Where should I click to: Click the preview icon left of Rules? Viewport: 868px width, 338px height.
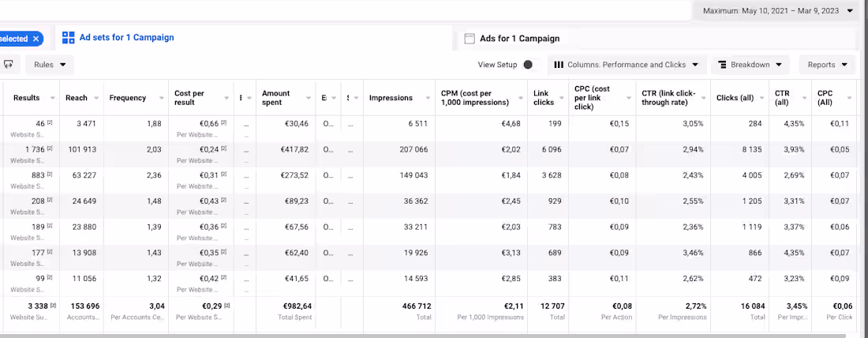point(9,65)
